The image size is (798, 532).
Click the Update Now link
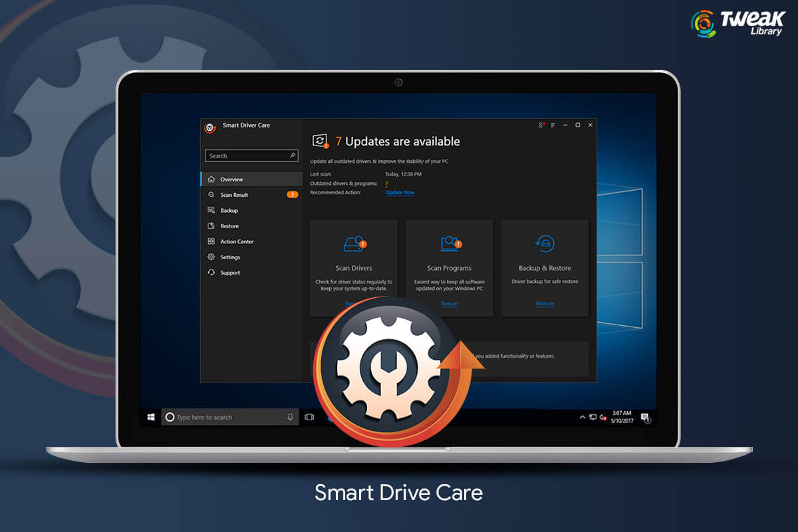coord(400,192)
